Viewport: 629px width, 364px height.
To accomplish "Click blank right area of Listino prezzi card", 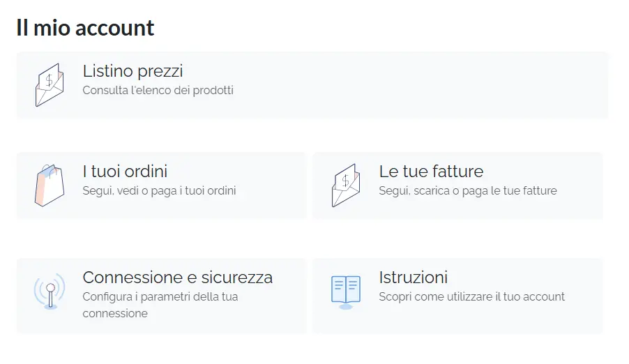I will 441,85.
